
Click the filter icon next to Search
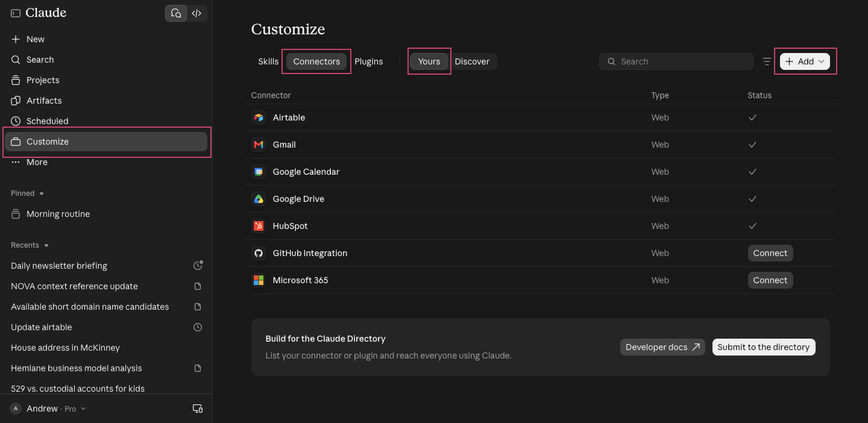click(x=767, y=61)
